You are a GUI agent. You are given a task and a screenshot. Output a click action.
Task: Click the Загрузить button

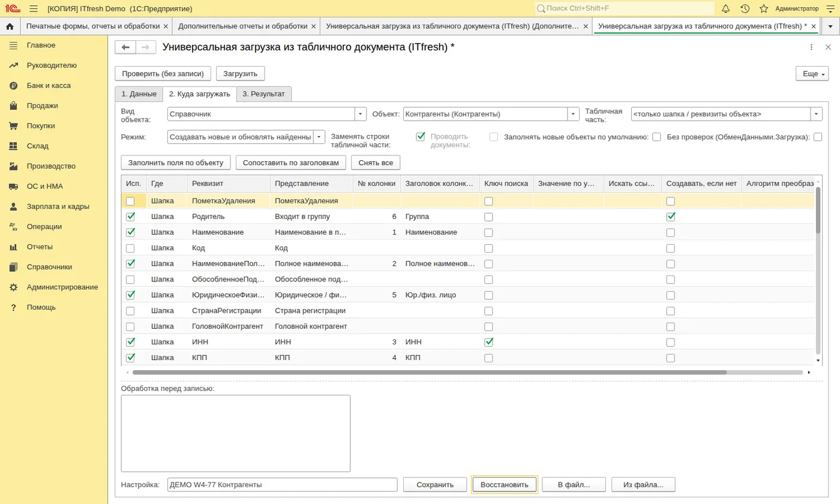point(240,74)
